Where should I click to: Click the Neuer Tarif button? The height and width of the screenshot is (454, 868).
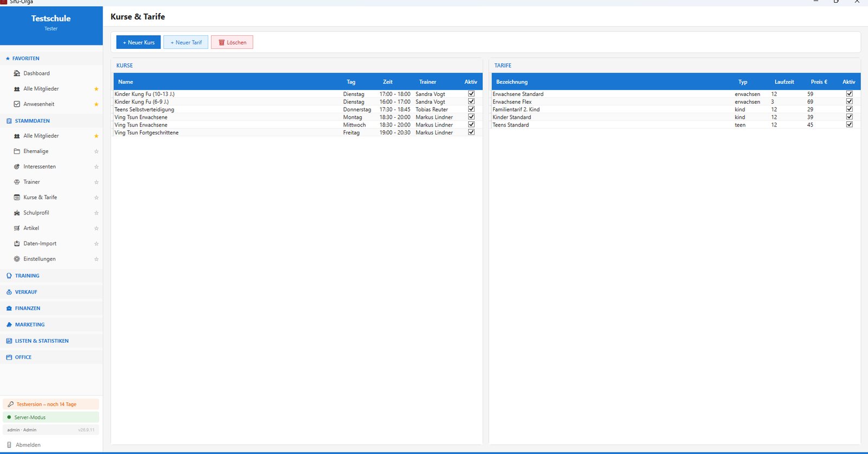[186, 42]
